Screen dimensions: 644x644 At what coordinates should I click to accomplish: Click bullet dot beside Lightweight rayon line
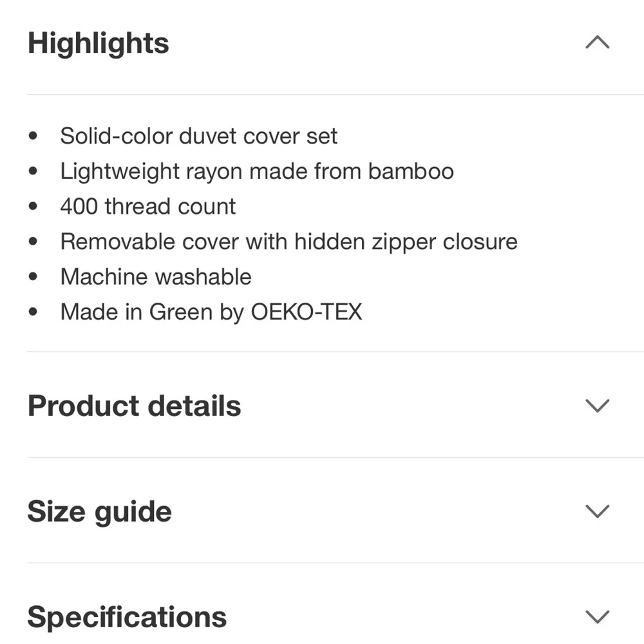(x=33, y=171)
